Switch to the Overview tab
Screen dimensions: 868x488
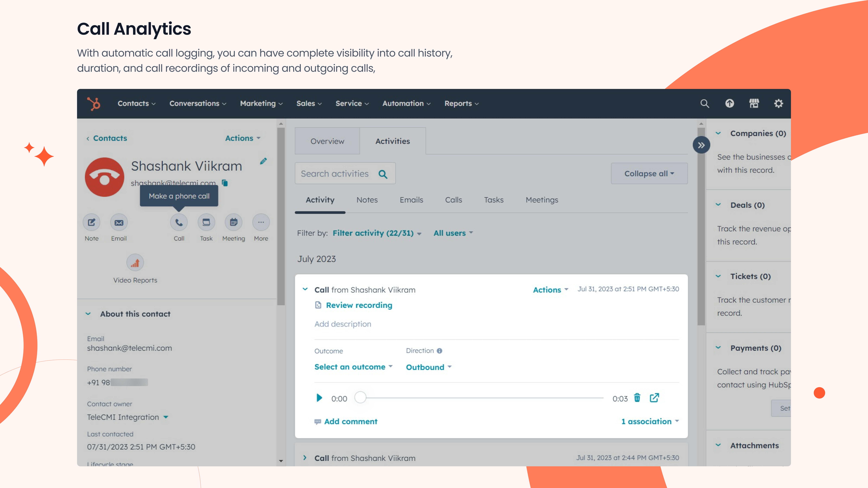click(x=327, y=141)
